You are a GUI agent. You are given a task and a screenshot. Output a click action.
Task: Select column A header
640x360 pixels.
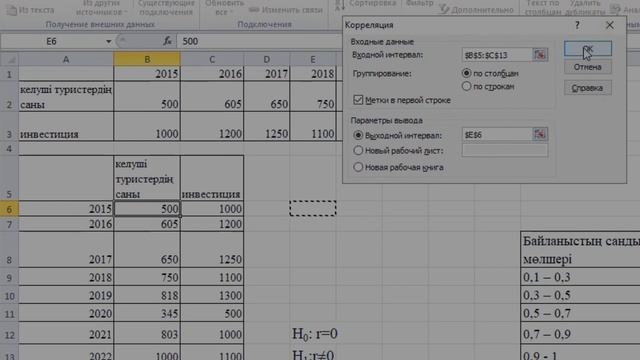[x=66, y=60]
